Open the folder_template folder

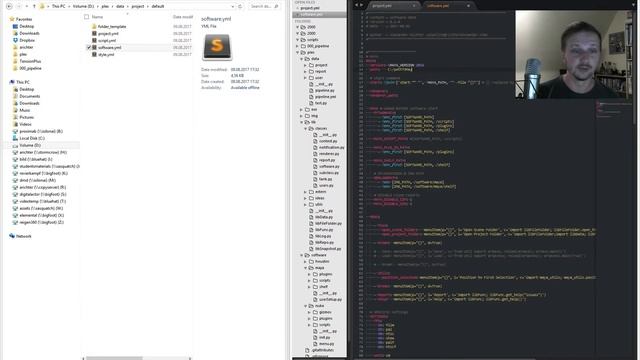[x=112, y=27]
